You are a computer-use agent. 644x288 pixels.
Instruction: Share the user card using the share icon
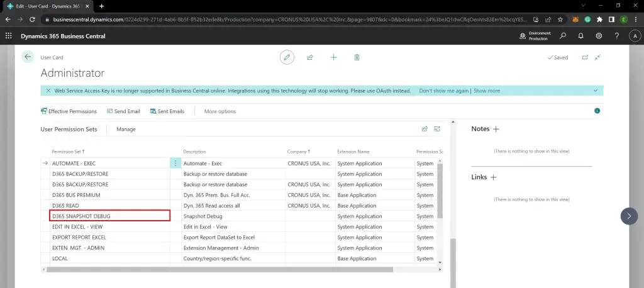310,57
